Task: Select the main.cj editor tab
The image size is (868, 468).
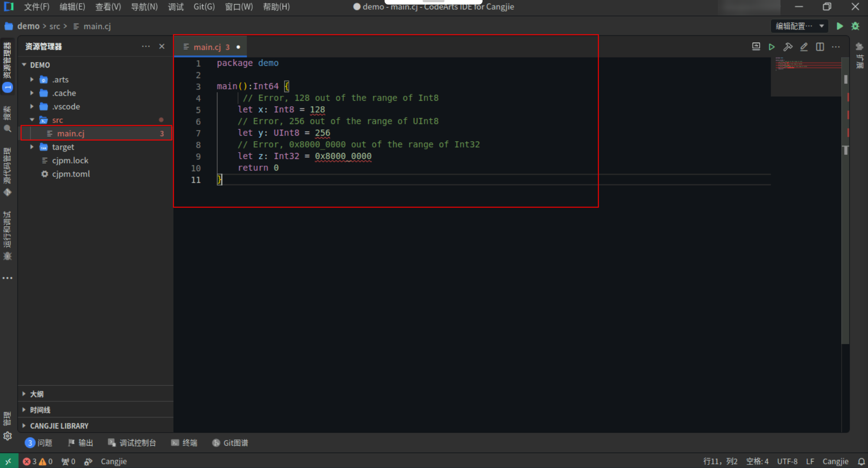Action: click(x=210, y=47)
